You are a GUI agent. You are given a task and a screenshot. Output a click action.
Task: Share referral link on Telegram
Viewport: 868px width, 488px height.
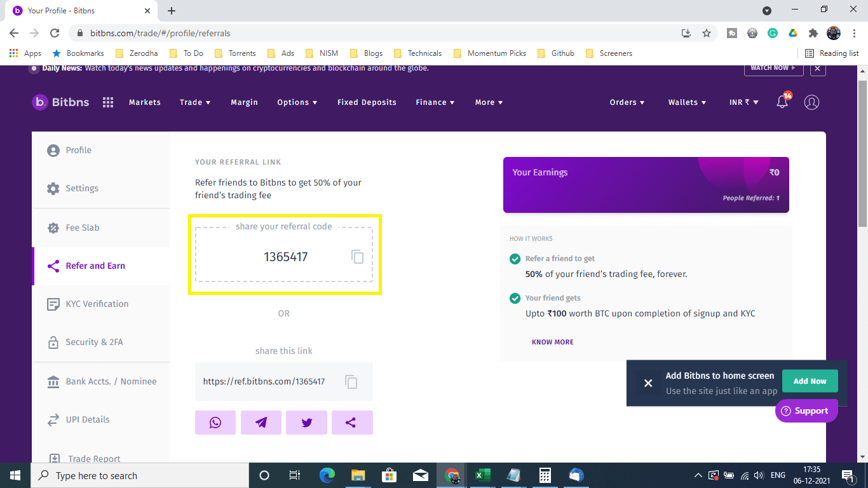[261, 422]
